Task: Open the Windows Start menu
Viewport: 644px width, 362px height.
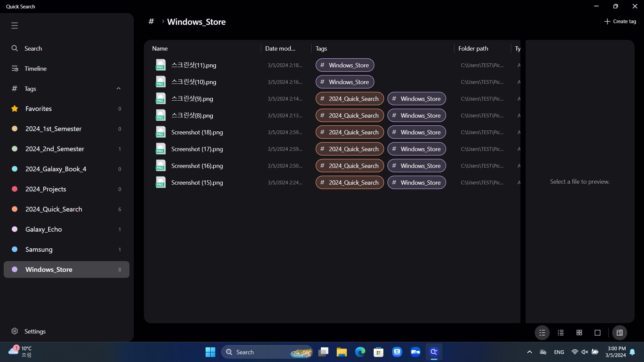Action: click(210, 352)
